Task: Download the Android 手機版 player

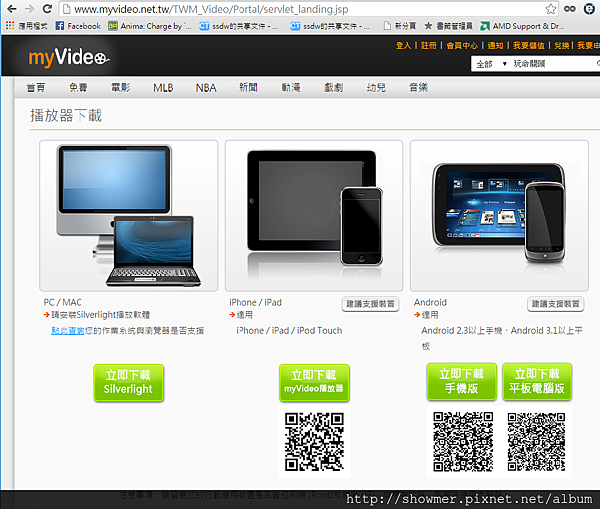Action: [x=461, y=381]
